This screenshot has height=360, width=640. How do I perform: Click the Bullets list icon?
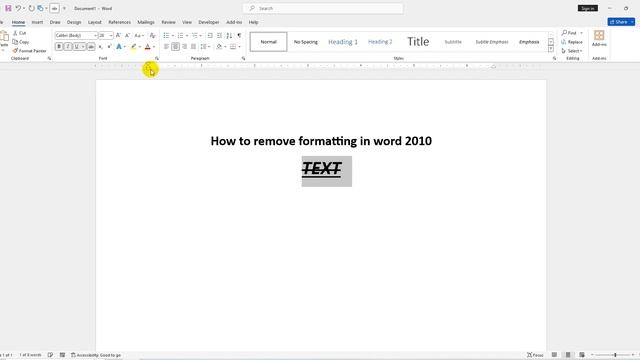coord(166,36)
